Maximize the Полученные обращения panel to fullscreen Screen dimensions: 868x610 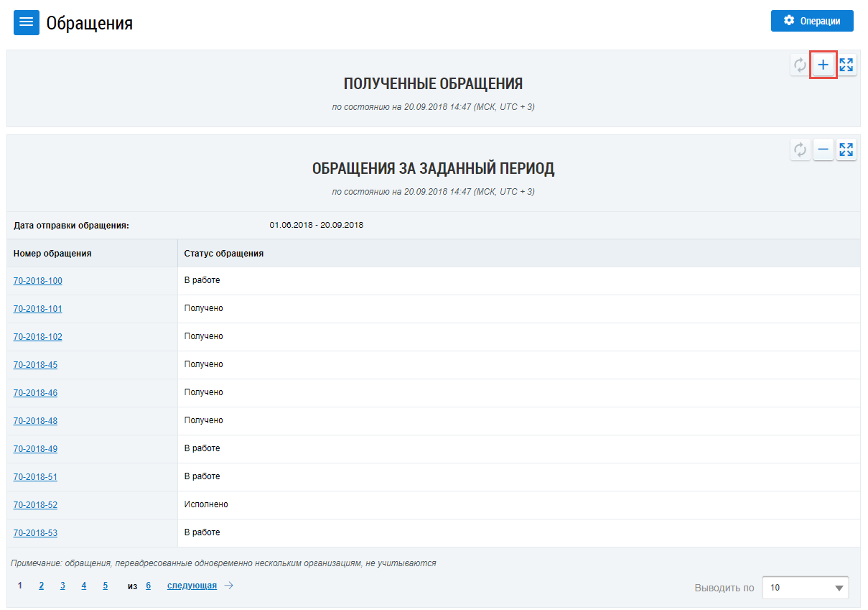846,65
